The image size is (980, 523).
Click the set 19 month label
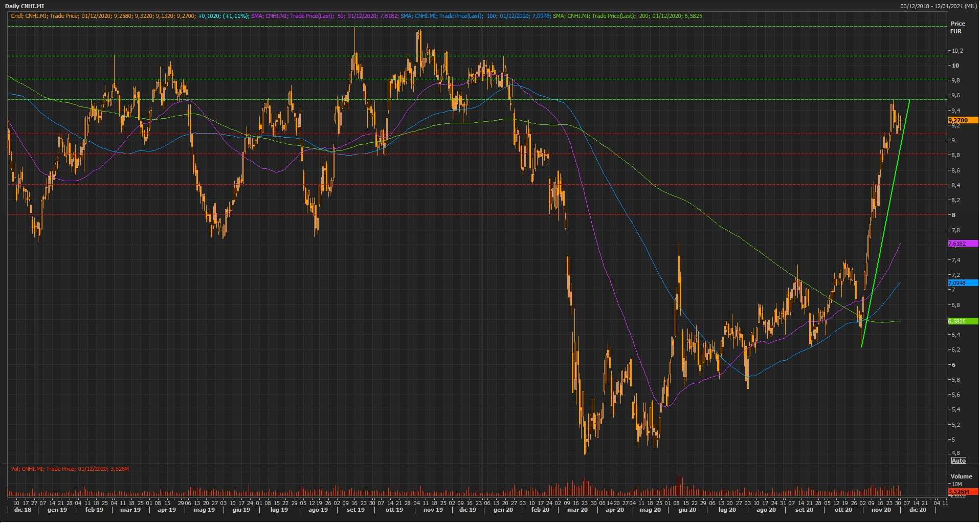point(355,510)
